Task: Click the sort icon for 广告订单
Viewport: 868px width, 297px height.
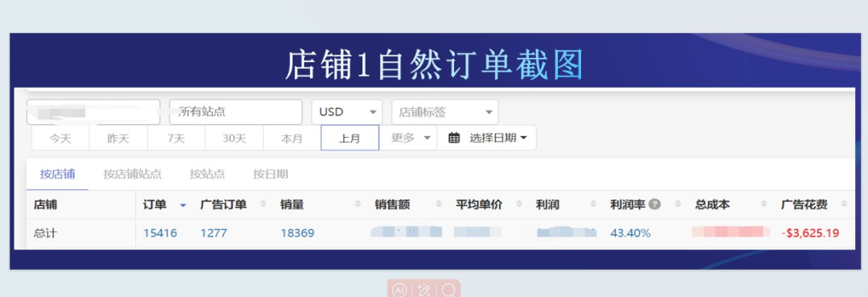Action: 263,204
